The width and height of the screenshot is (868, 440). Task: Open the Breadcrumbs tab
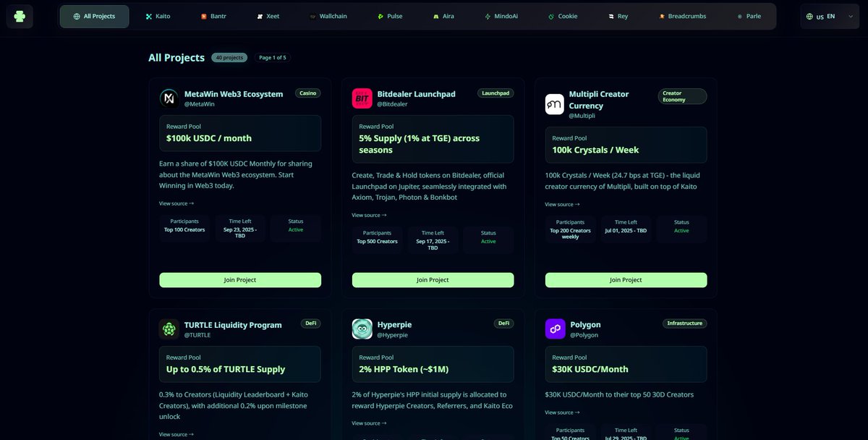[683, 16]
